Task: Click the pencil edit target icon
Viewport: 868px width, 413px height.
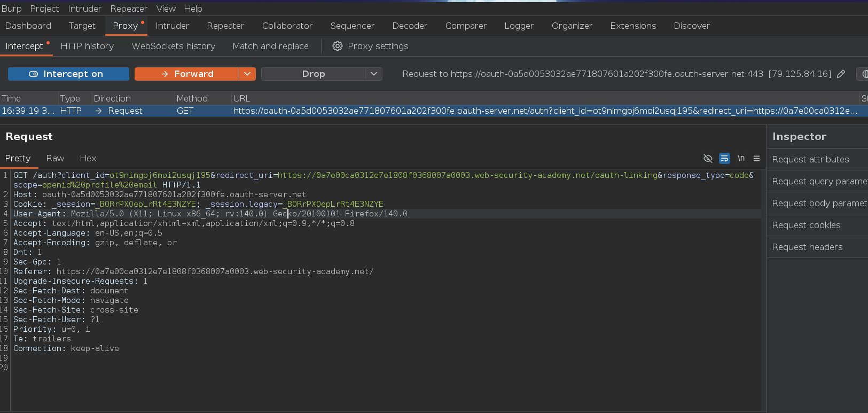Action: (841, 74)
